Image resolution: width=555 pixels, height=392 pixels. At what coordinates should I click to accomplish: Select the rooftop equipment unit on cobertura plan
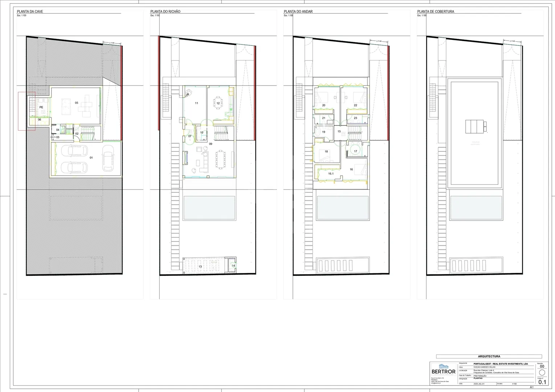[x=476, y=126]
